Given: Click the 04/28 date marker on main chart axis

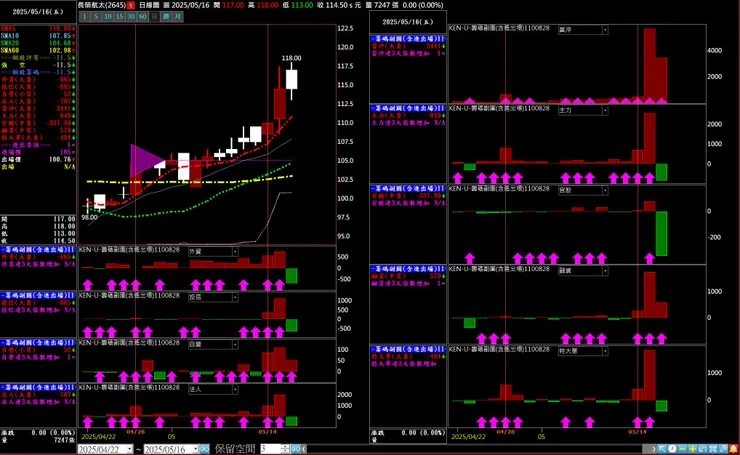Looking at the screenshot, I should (135, 431).
